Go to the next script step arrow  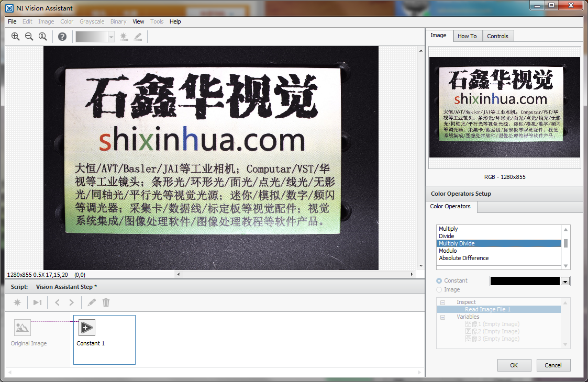(x=71, y=302)
